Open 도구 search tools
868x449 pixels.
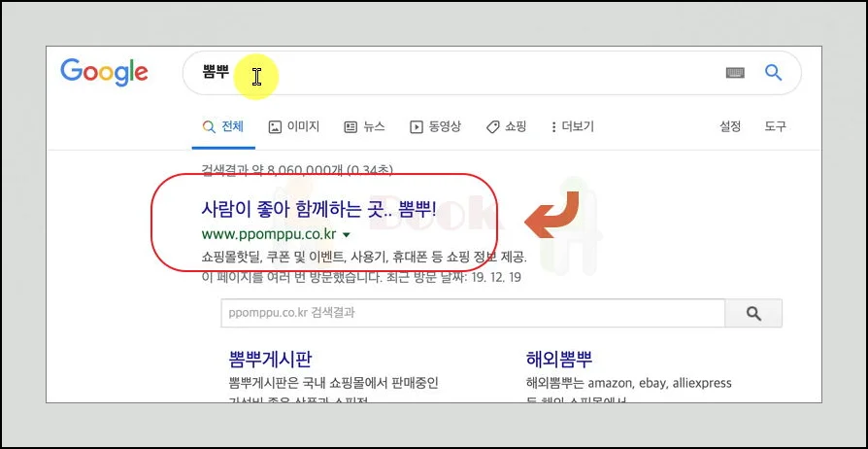tap(776, 127)
